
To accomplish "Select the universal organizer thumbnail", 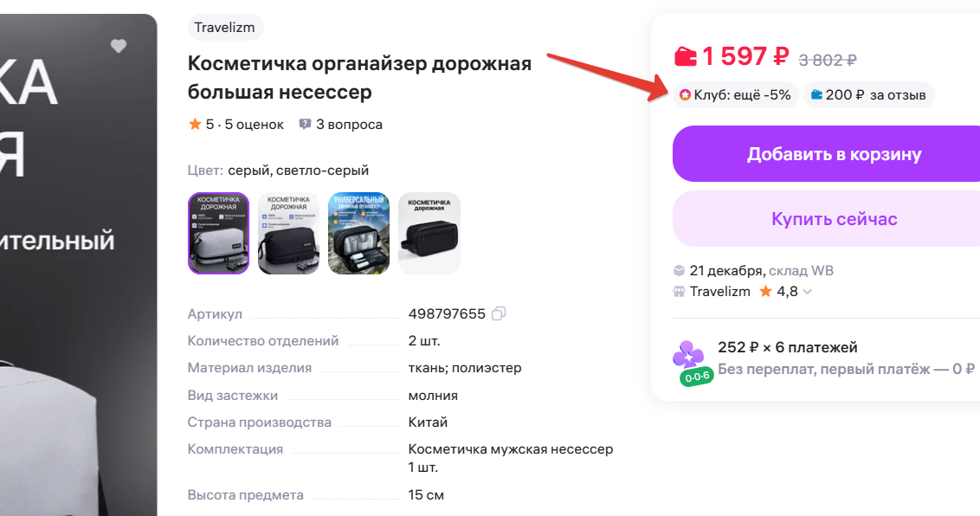I will click(x=358, y=233).
